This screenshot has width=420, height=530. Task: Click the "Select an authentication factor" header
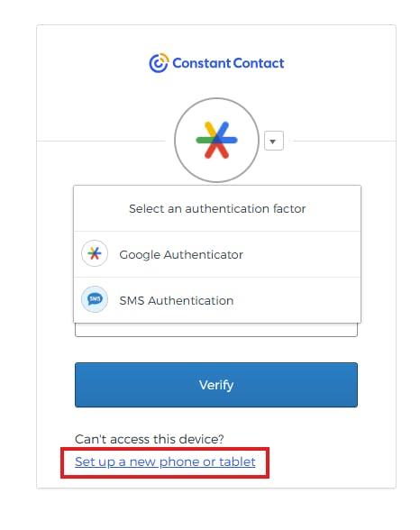217,208
